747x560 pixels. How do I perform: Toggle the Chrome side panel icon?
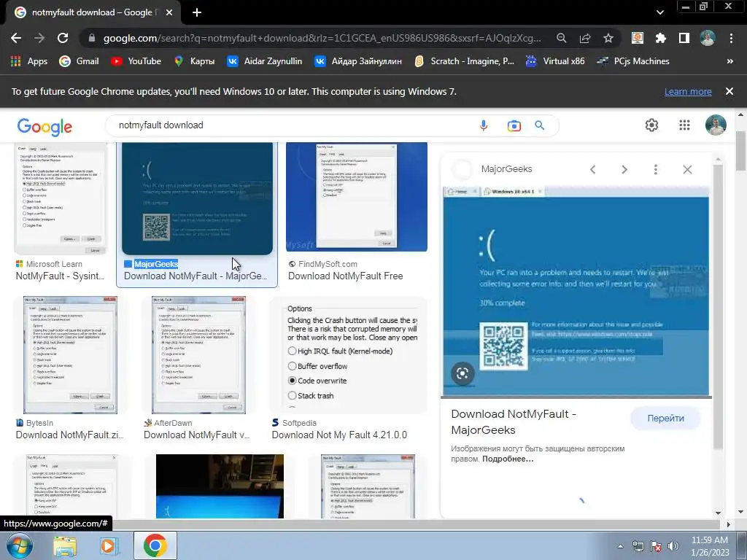pyautogui.click(x=684, y=38)
